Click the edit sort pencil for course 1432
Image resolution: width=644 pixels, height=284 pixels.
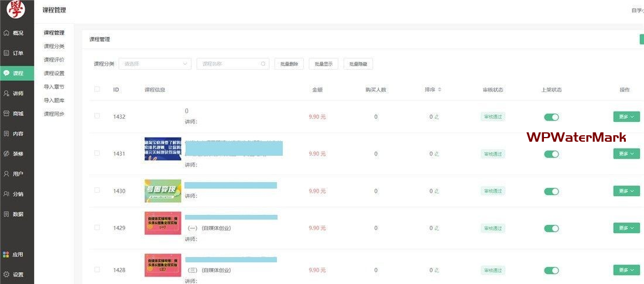[437, 117]
